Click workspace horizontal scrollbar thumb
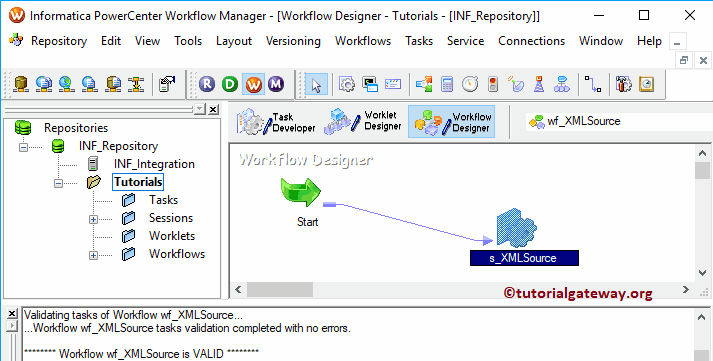Screen dimensions: 713x361 coord(280,289)
